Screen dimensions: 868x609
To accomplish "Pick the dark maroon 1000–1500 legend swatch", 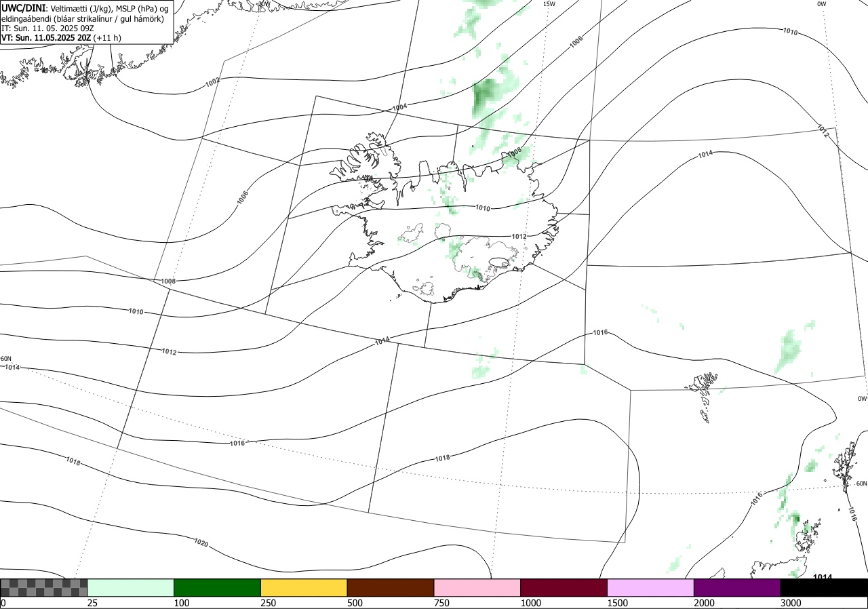I will pyautogui.click(x=564, y=587).
